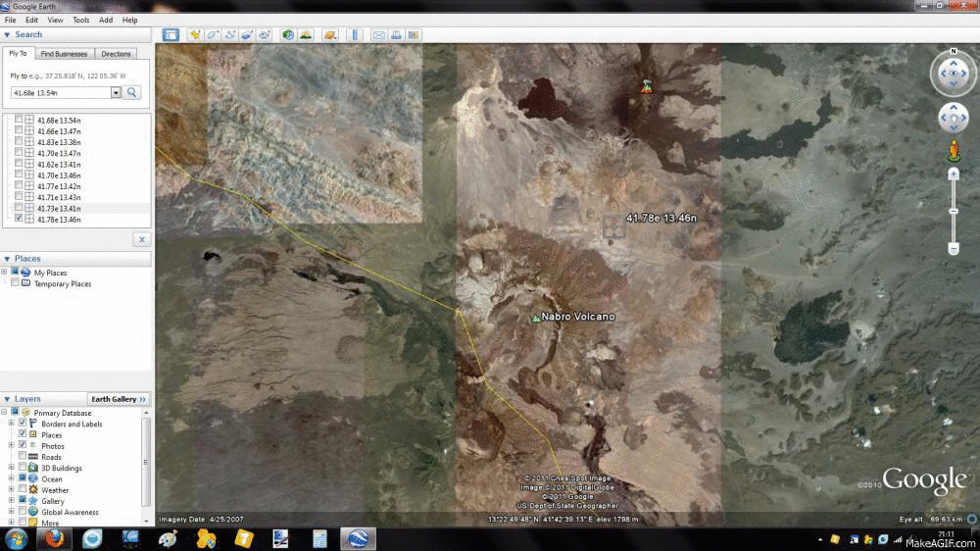Toggle sunlight across landscape icon

click(x=306, y=34)
